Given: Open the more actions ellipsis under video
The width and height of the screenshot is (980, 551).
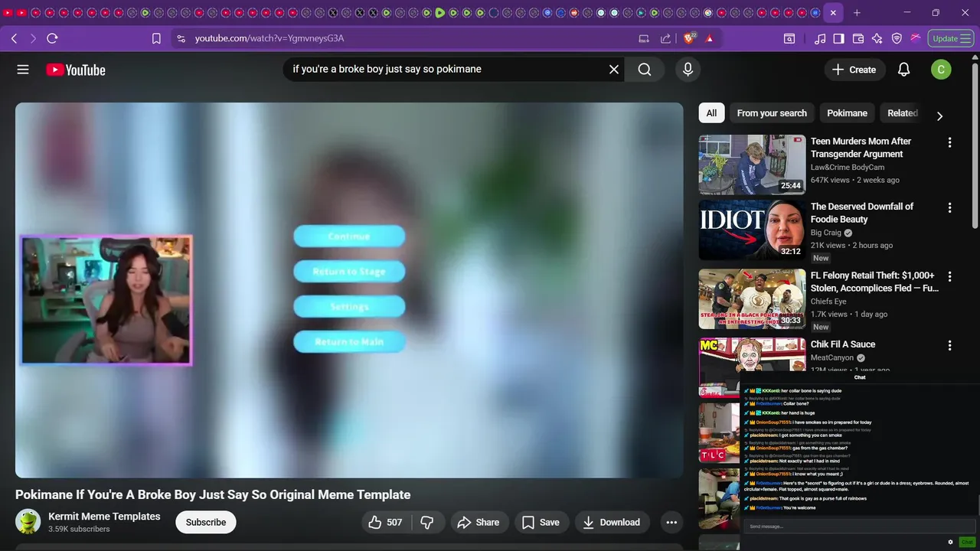Looking at the screenshot, I should point(671,523).
